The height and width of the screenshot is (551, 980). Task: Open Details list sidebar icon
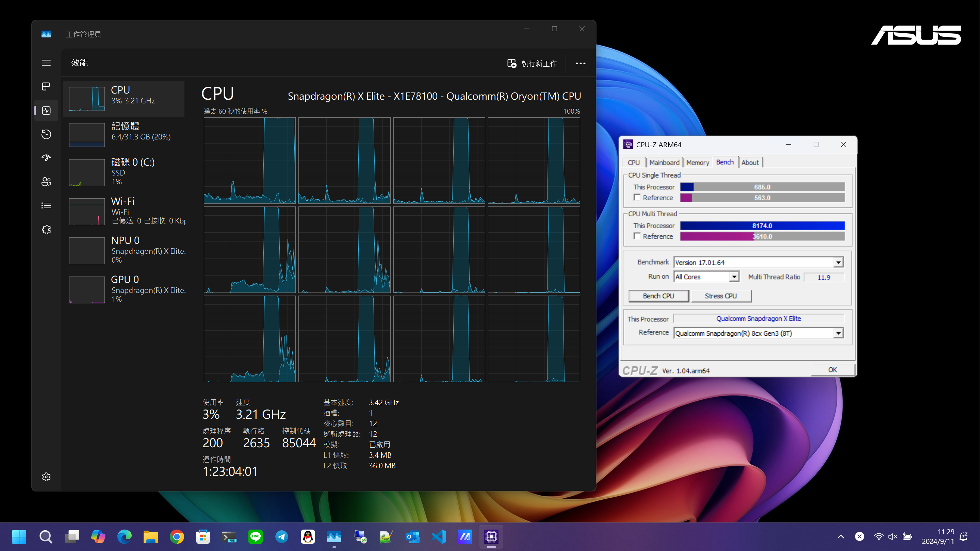pyautogui.click(x=46, y=205)
